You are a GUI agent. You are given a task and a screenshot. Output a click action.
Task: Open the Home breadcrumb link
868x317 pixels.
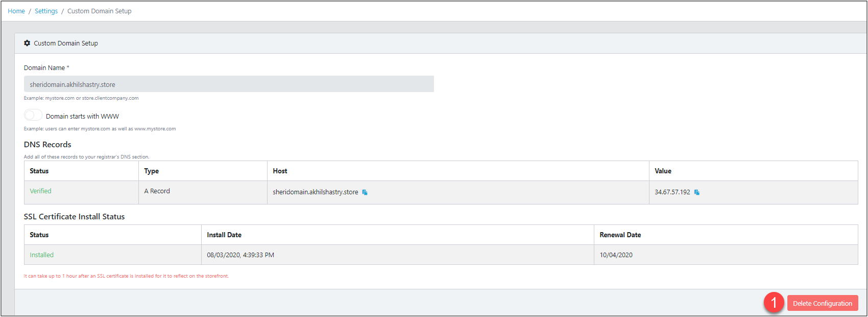pyautogui.click(x=16, y=11)
